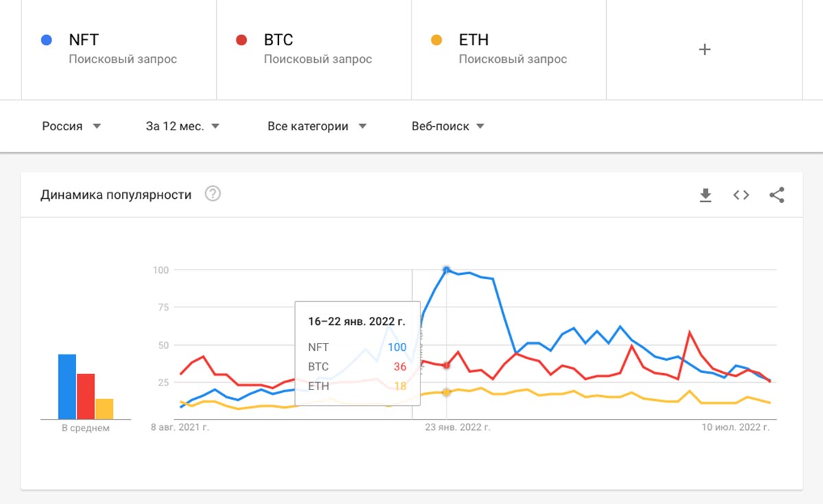Viewport: 823px width, 504px height.
Task: Expand the Веб-поиск search type dropdown
Action: tap(448, 126)
